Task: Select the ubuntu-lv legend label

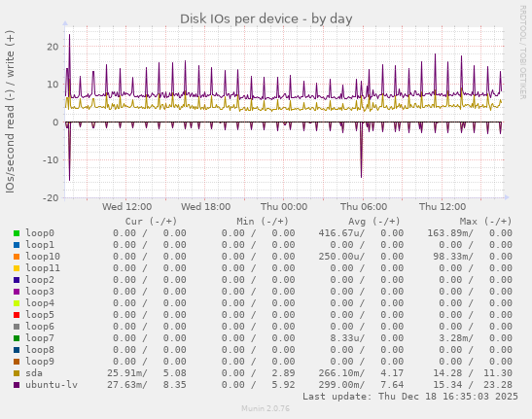Action: point(52,384)
